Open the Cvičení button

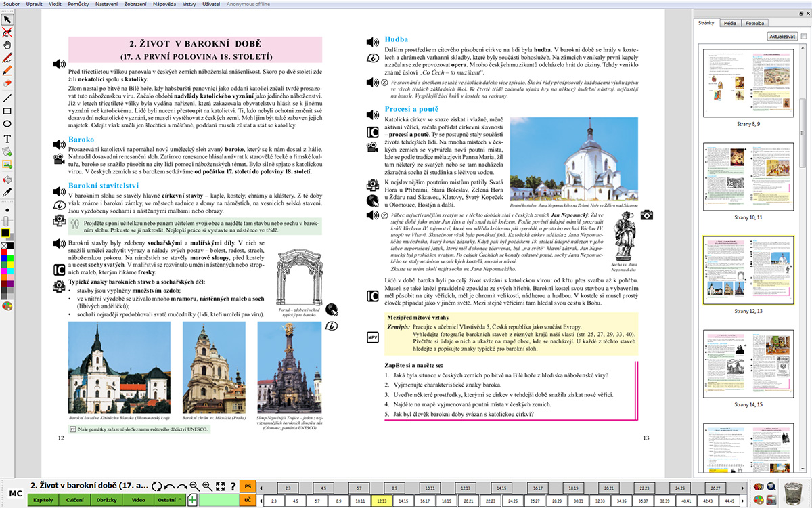[74, 500]
